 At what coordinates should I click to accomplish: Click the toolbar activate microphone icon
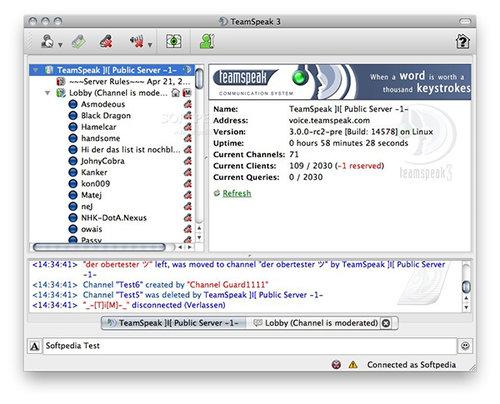tap(79, 42)
